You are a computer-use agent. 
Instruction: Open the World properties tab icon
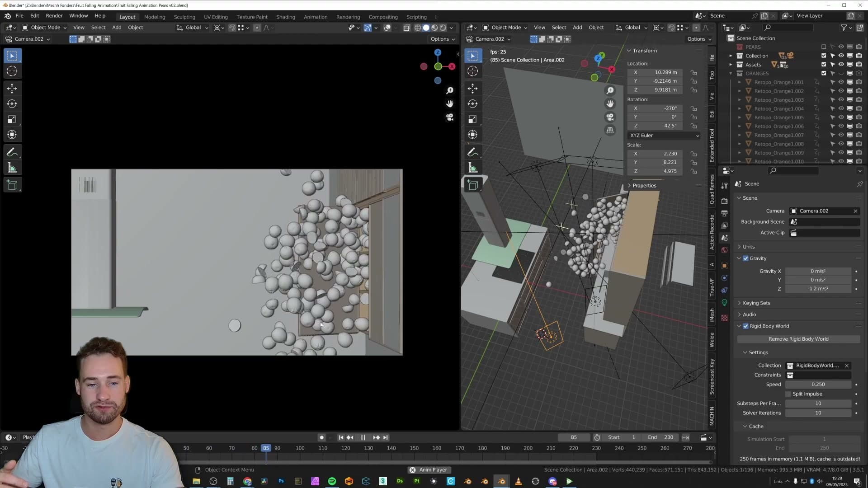tap(724, 250)
